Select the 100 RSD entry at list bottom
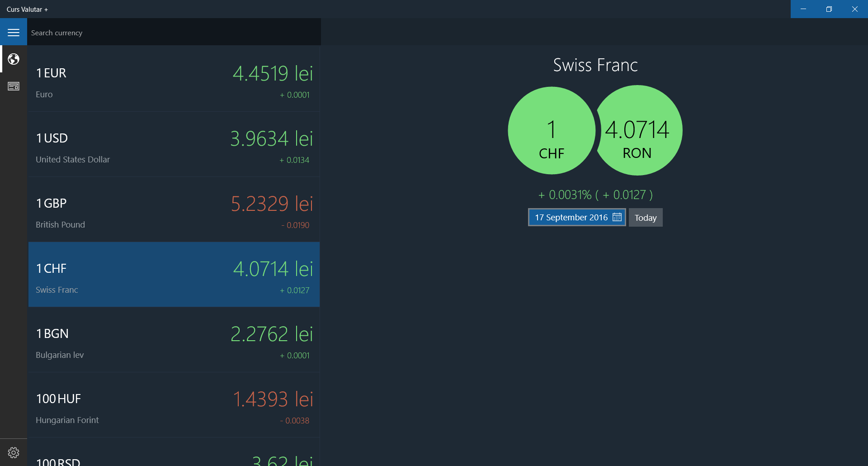Viewport: 868px width, 466px height. tap(174, 452)
